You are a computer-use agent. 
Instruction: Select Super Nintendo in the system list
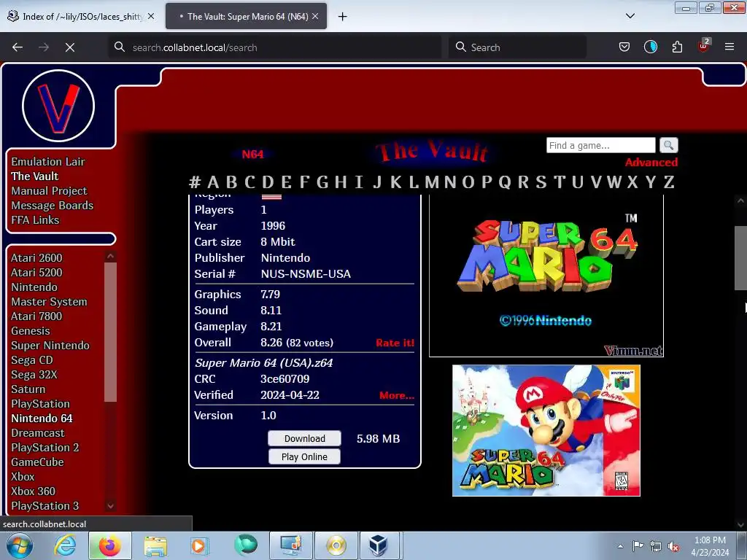50,346
